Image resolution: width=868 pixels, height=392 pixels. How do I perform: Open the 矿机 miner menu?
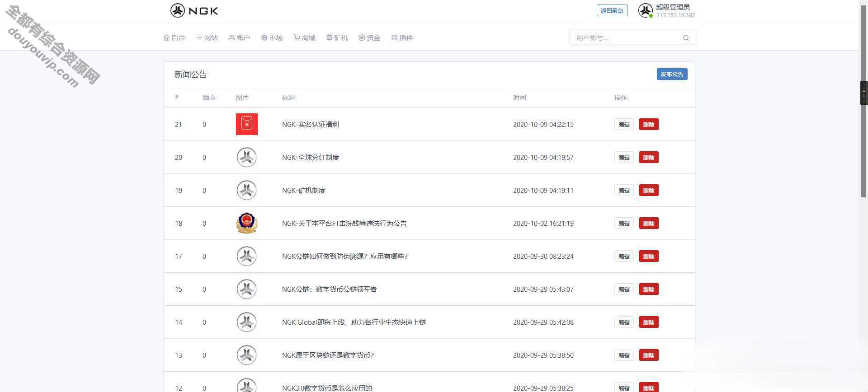(x=337, y=37)
